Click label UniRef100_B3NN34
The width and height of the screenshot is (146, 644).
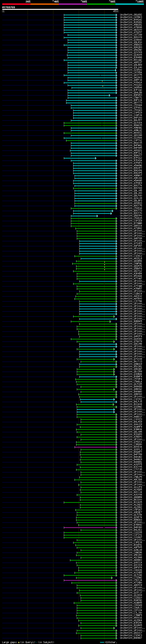pyautogui.click(x=131, y=429)
